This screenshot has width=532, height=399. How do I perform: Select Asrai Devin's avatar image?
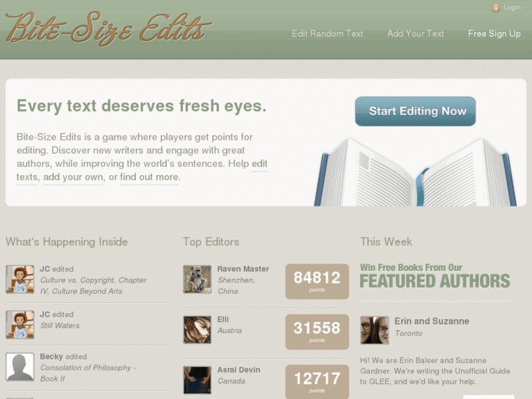[197, 380]
